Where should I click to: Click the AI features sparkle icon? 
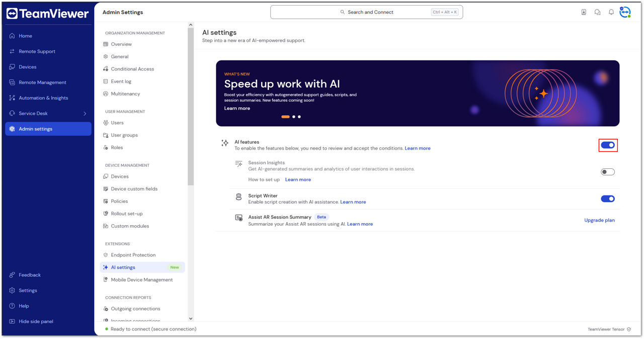click(225, 143)
